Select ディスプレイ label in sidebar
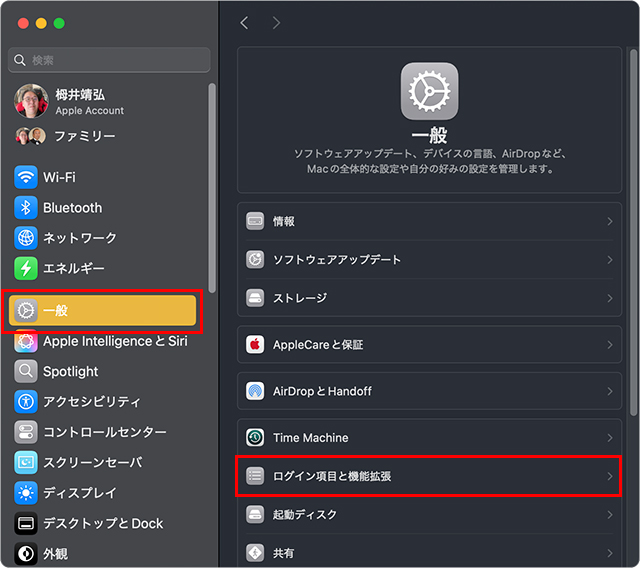The image size is (640, 568). click(80, 493)
